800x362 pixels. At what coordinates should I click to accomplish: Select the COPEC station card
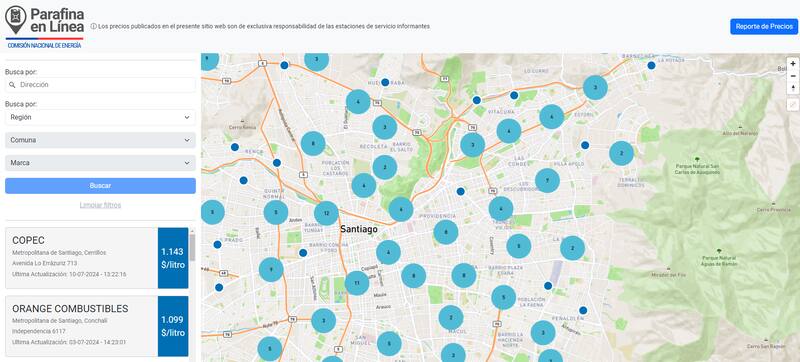[97, 258]
